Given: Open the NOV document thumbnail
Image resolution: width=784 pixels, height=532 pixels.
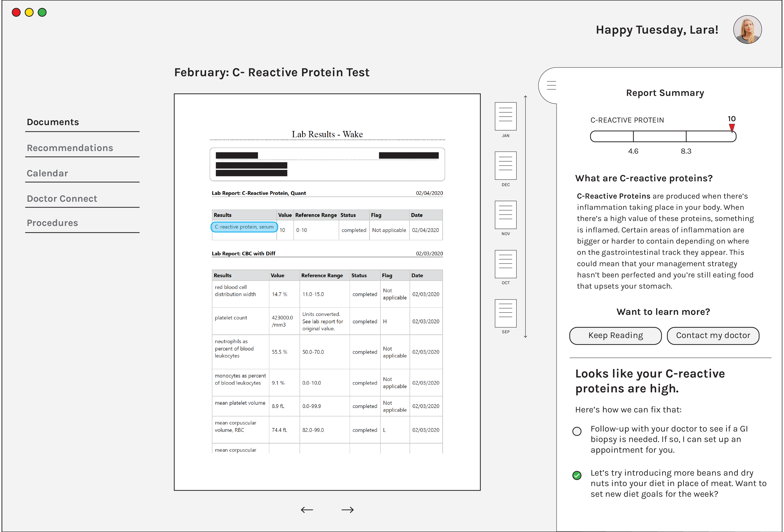Looking at the screenshot, I should pos(505,215).
